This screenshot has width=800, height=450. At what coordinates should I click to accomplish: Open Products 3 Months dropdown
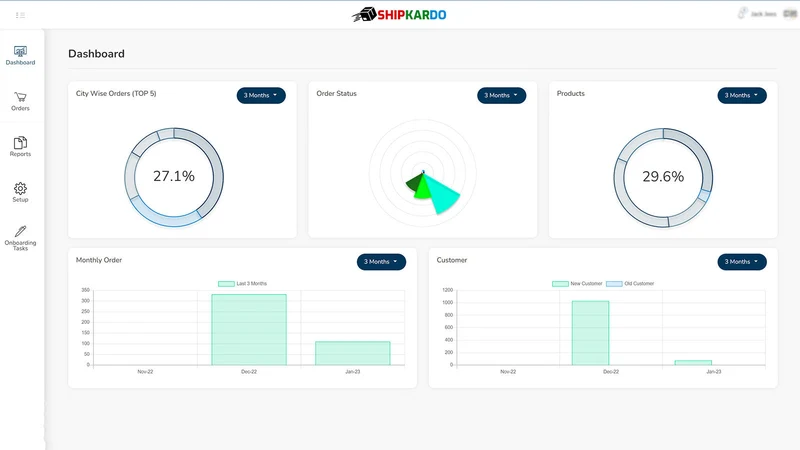pos(742,95)
